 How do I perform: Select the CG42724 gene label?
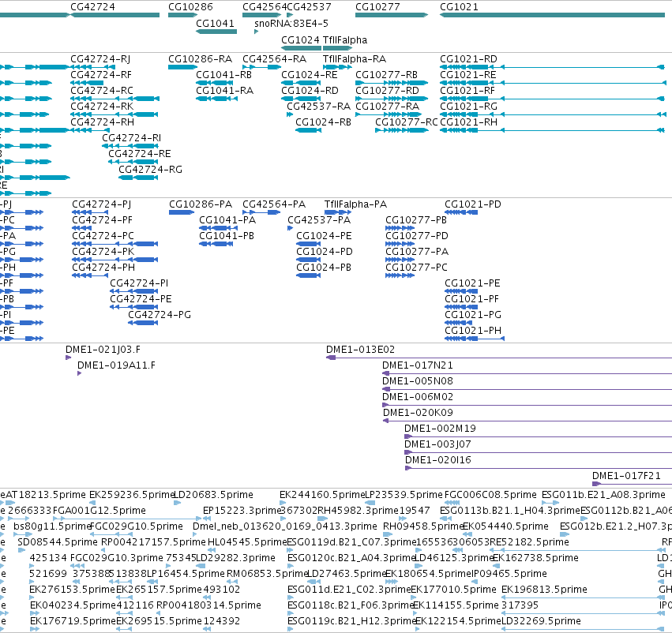coord(92,7)
